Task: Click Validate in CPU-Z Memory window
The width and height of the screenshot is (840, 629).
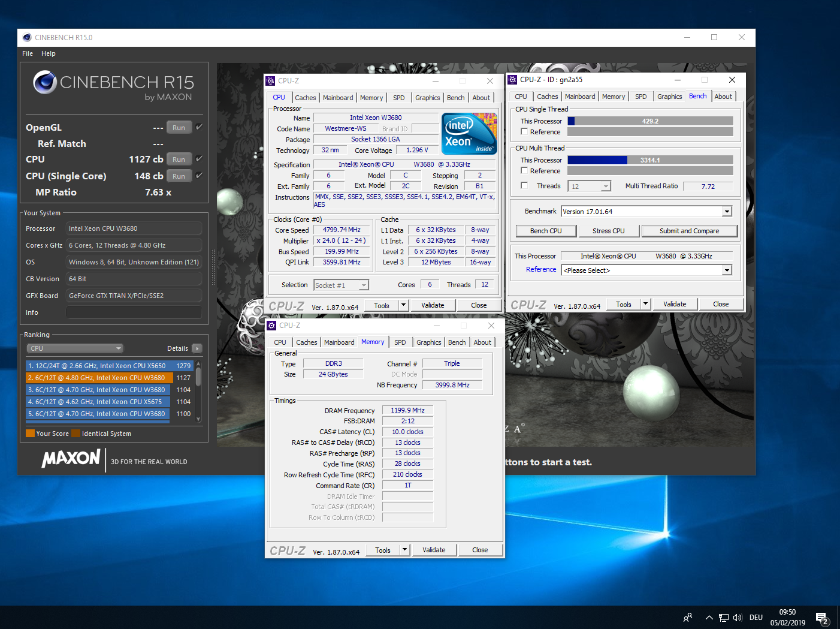Action: [434, 550]
